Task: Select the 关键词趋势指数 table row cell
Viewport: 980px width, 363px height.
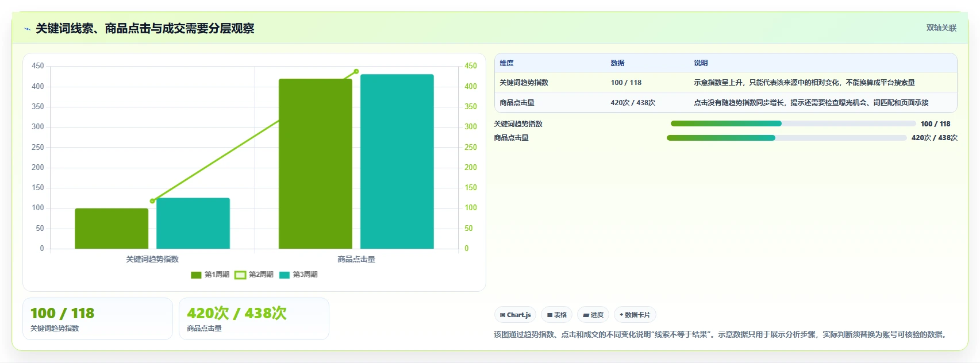Action: 524,83
